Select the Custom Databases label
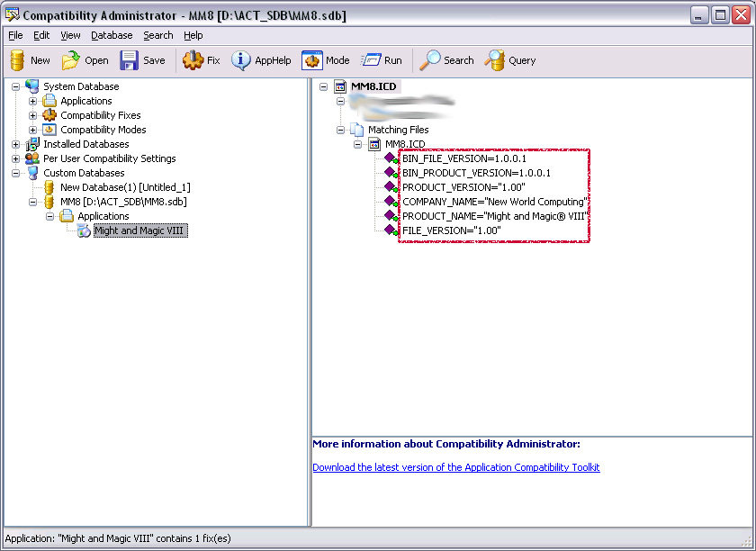The width and height of the screenshot is (756, 551). pyautogui.click(x=84, y=173)
